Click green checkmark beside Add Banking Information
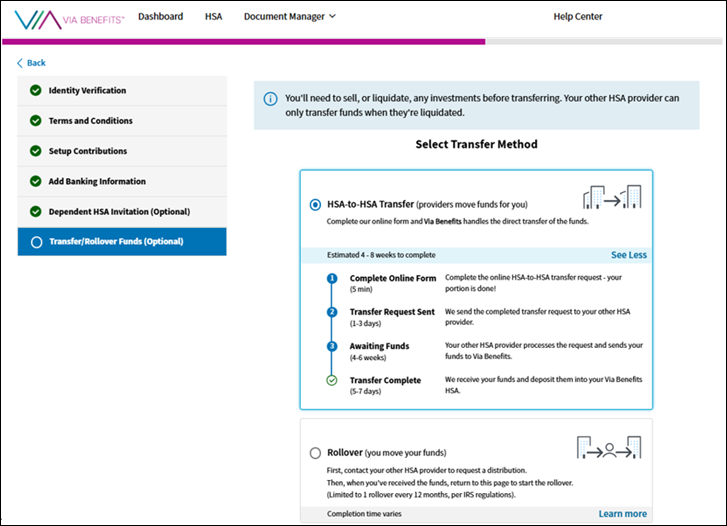Image resolution: width=727 pixels, height=526 pixels. pyautogui.click(x=36, y=181)
